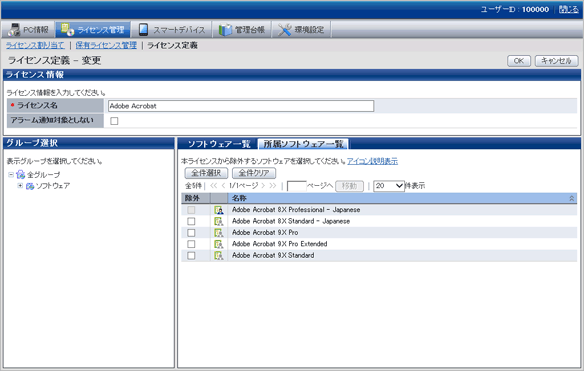The image size is (584, 371).
Task: Click the 名称 column header
Action: [x=402, y=198]
